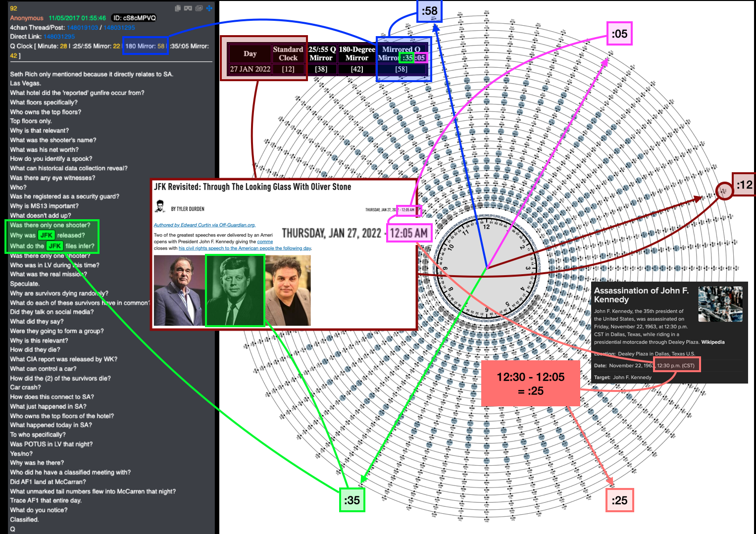
Task: Click the line 'Why was JFK released?'
Action: click(48, 236)
